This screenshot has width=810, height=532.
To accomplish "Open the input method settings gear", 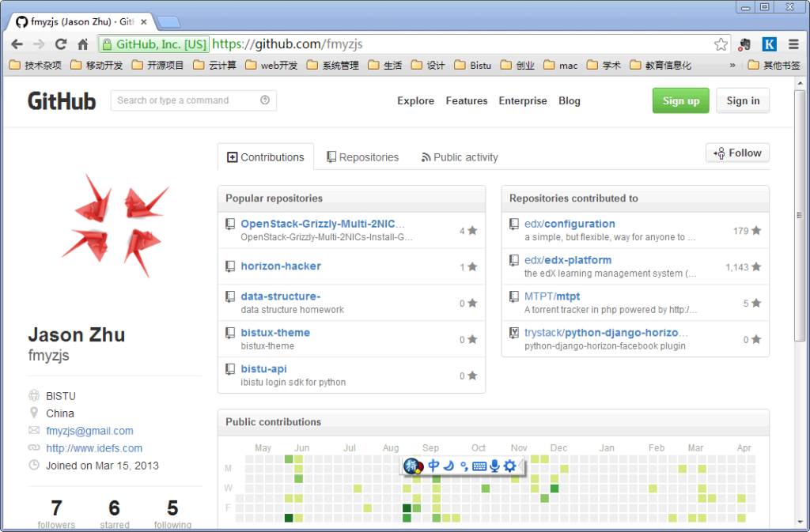I will coord(510,466).
